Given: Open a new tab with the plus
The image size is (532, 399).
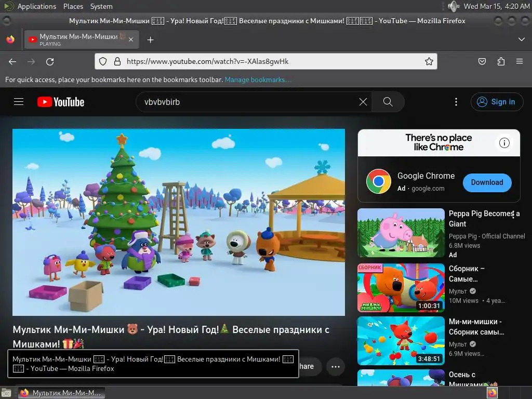Looking at the screenshot, I should click(150, 40).
